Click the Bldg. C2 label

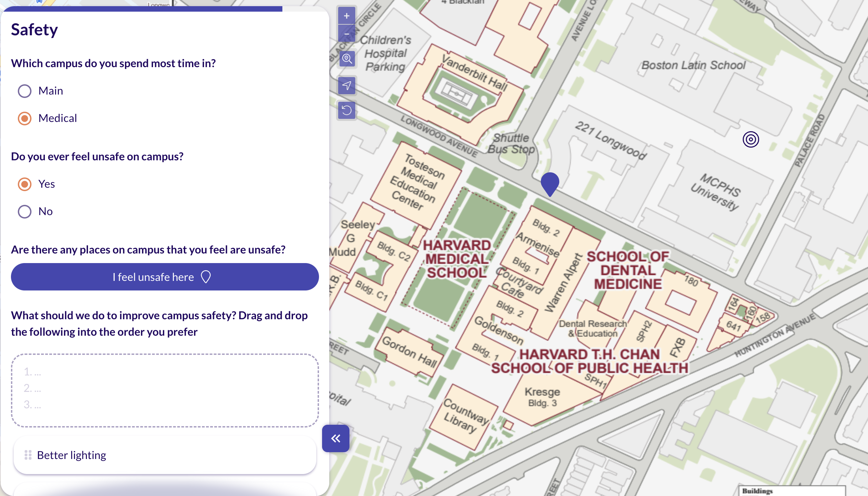coord(394,251)
